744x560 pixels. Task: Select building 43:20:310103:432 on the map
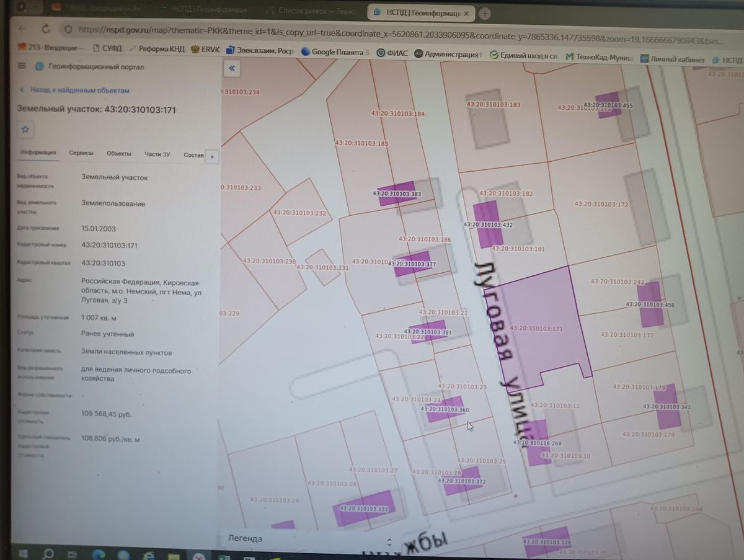pos(489,224)
